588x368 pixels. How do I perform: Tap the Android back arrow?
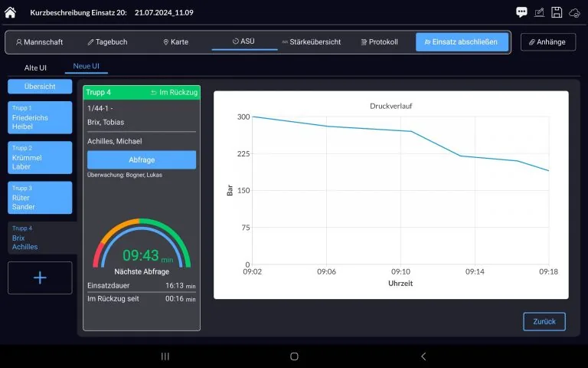pos(423,356)
